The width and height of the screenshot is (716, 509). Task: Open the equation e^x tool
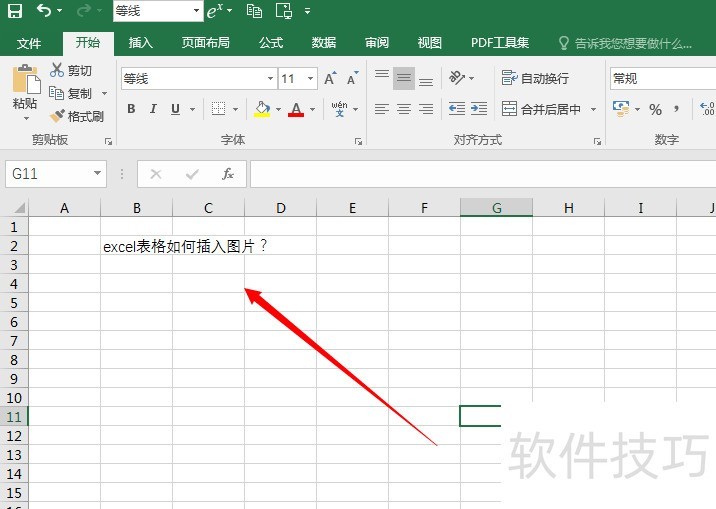pos(215,10)
